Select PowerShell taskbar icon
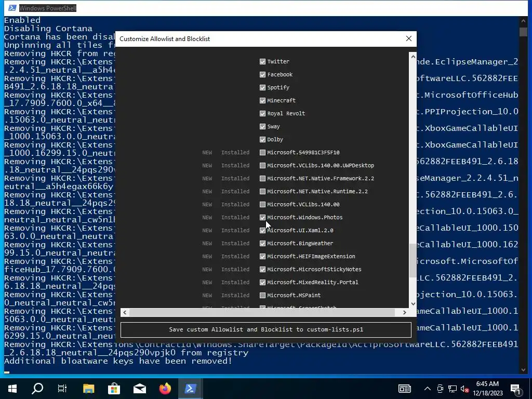 tap(190, 389)
